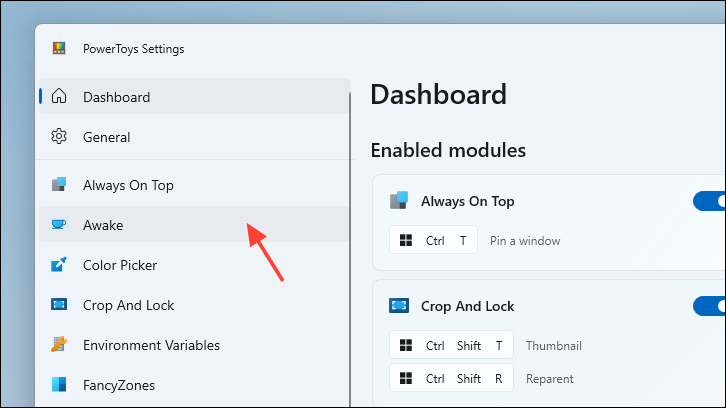The width and height of the screenshot is (726, 408).
Task: Click the 'Thumbnail' shortcut label
Action: (x=554, y=345)
